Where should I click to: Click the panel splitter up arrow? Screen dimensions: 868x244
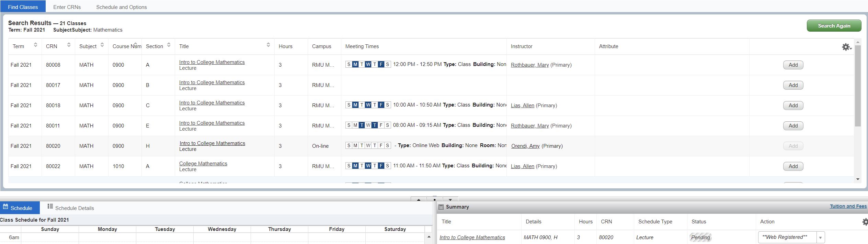pyautogui.click(x=419, y=199)
